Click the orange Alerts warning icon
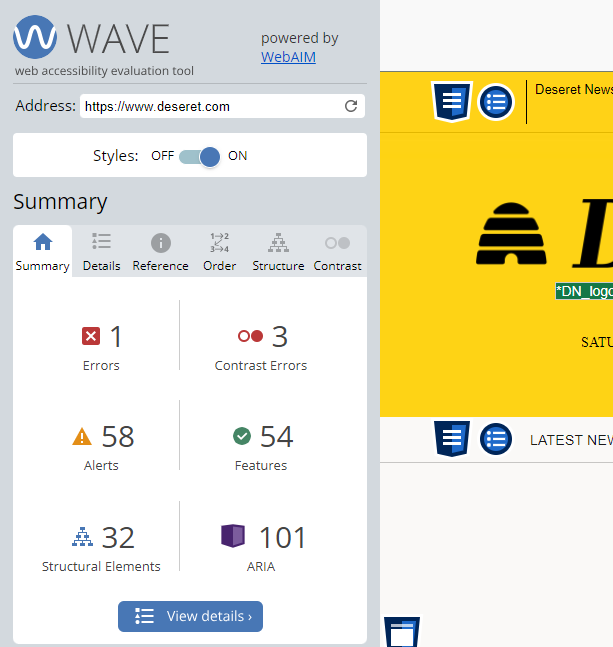Image resolution: width=613 pixels, height=647 pixels. click(x=82, y=437)
